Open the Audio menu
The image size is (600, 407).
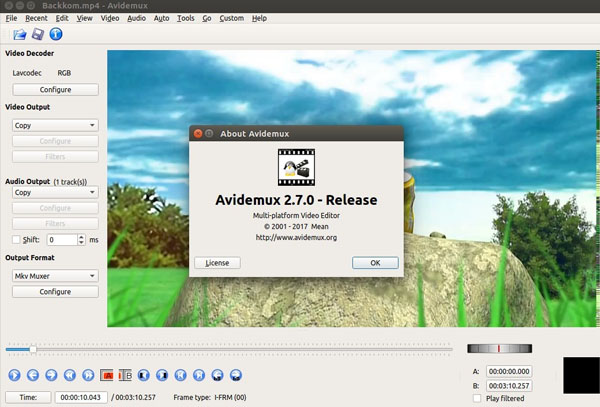pyautogui.click(x=137, y=18)
